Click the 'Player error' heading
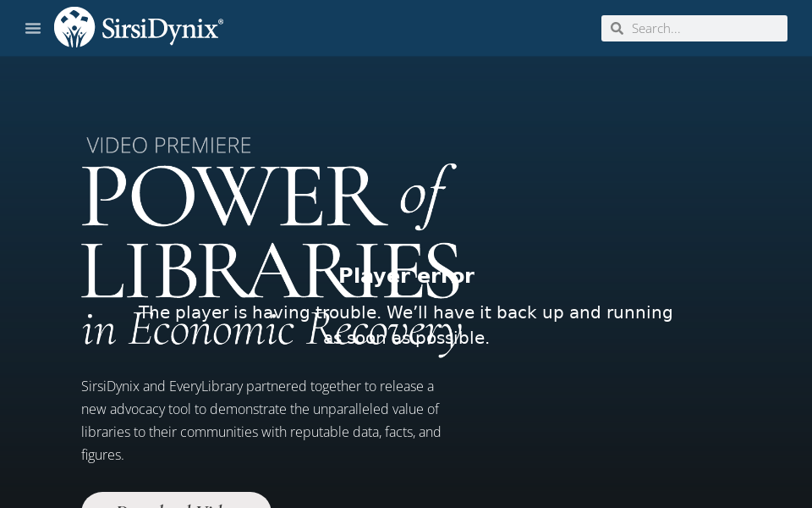 click(x=406, y=276)
